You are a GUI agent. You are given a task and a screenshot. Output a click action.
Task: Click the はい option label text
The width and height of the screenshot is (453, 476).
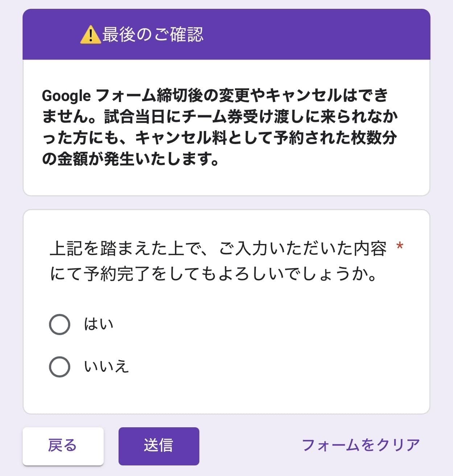pyautogui.click(x=99, y=324)
